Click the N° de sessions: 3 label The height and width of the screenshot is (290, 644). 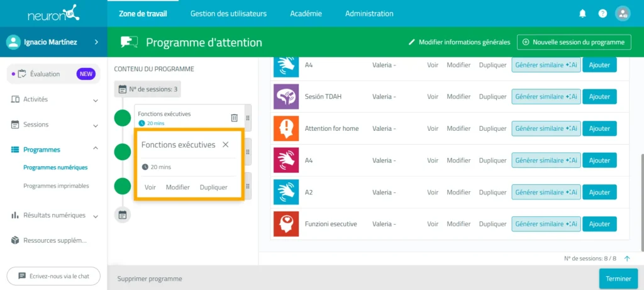[x=153, y=89]
